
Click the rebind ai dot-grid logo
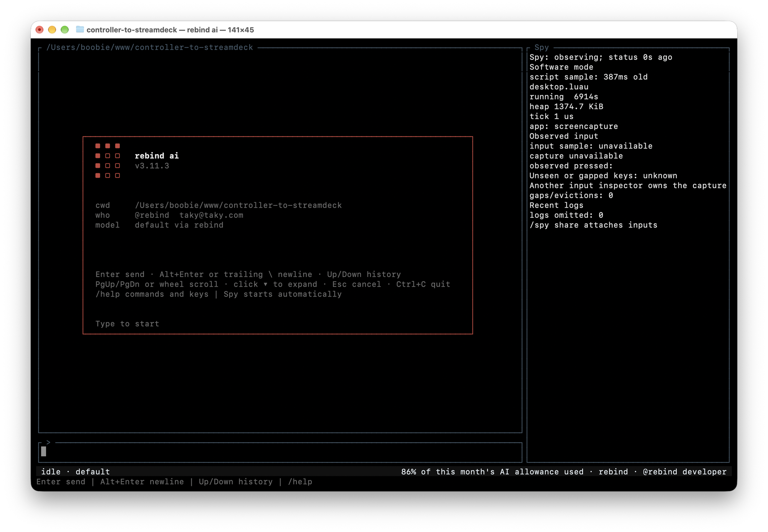tap(108, 161)
